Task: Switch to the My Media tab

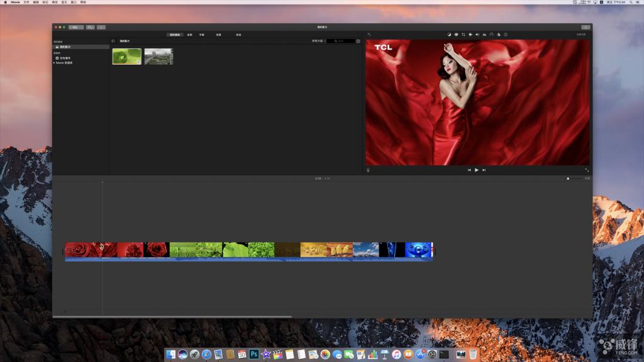Action: pos(174,35)
